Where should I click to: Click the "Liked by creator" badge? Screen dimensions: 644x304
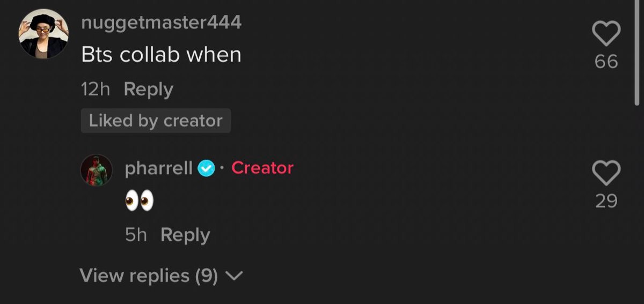click(x=156, y=121)
